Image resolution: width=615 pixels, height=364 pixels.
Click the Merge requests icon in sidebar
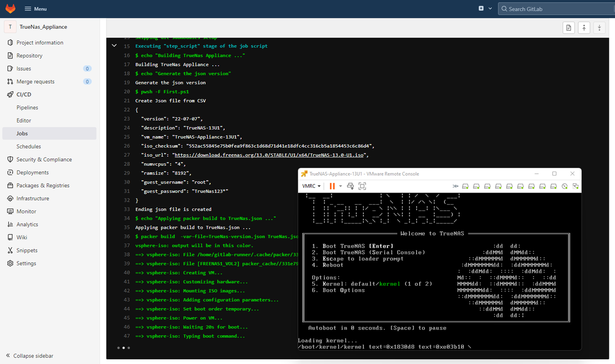[x=10, y=81]
